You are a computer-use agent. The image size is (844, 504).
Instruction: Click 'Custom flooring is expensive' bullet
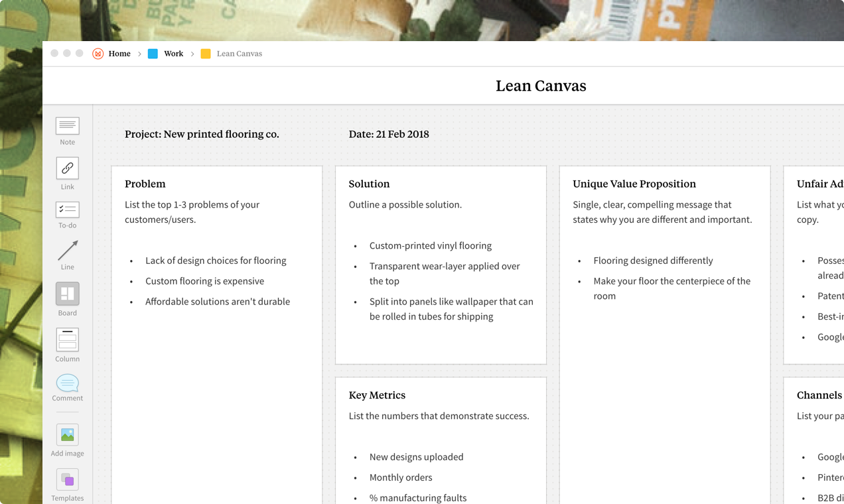coord(204,281)
